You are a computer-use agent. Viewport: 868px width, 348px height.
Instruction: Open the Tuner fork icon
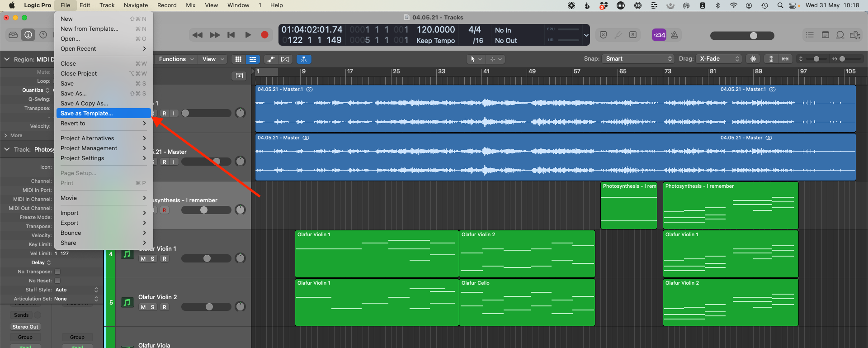[618, 35]
